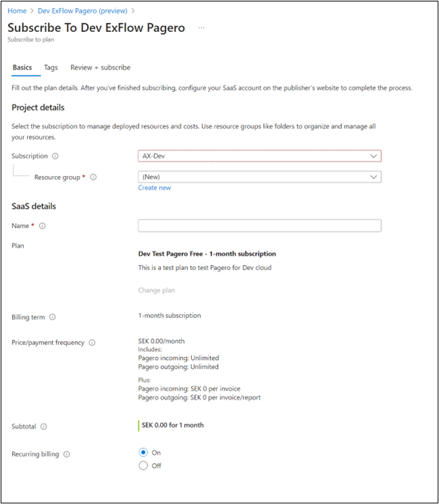Click the Billing term info icon
439x504 pixels.
coord(52,317)
